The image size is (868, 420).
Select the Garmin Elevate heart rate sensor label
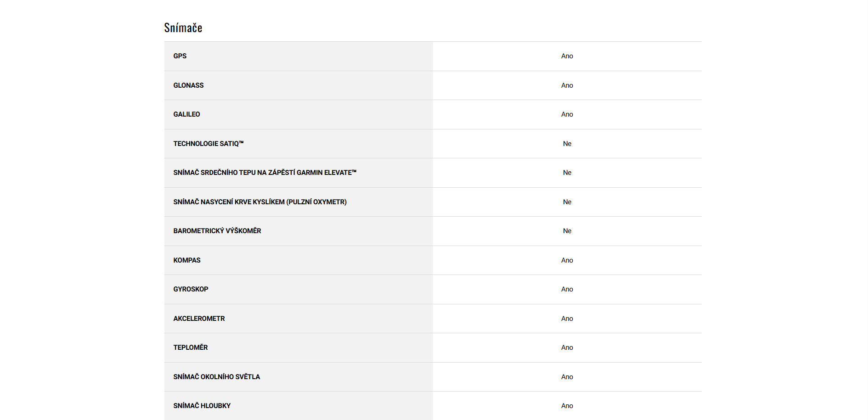265,173
